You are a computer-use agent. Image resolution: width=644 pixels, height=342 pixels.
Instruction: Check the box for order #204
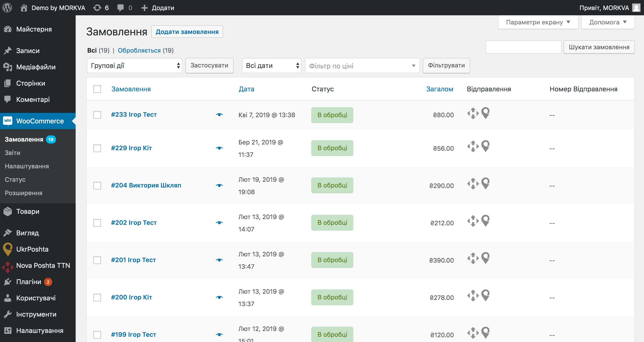[x=97, y=186]
